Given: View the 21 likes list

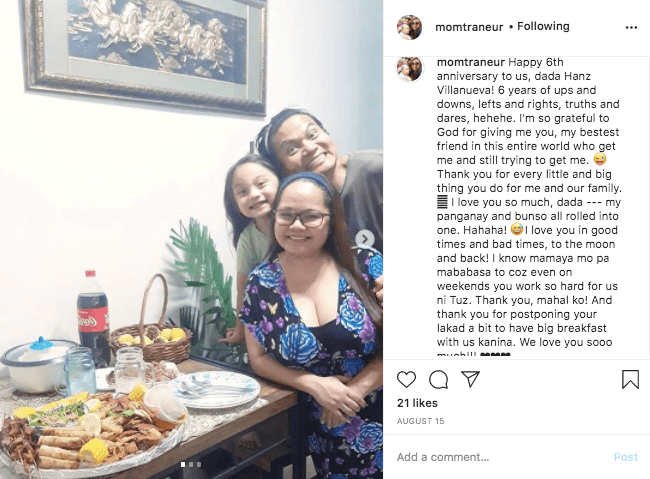Looking at the screenshot, I should (x=417, y=403).
